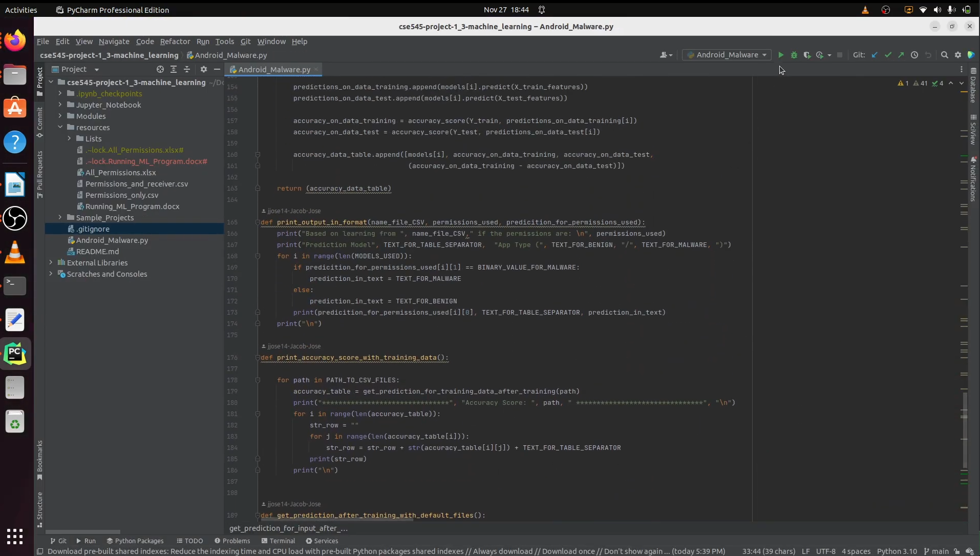Open IDE settings gear in toolbar
The image size is (980, 556).
pyautogui.click(x=958, y=55)
